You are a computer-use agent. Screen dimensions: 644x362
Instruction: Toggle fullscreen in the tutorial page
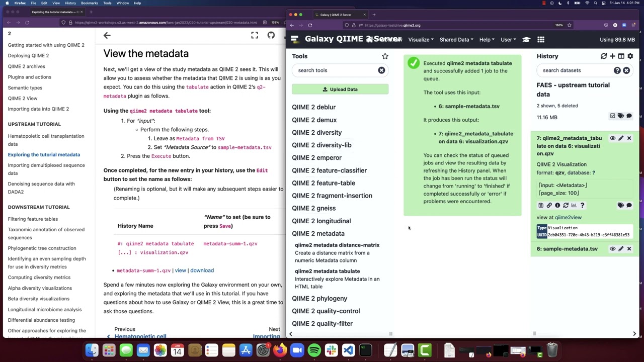pos(255,35)
